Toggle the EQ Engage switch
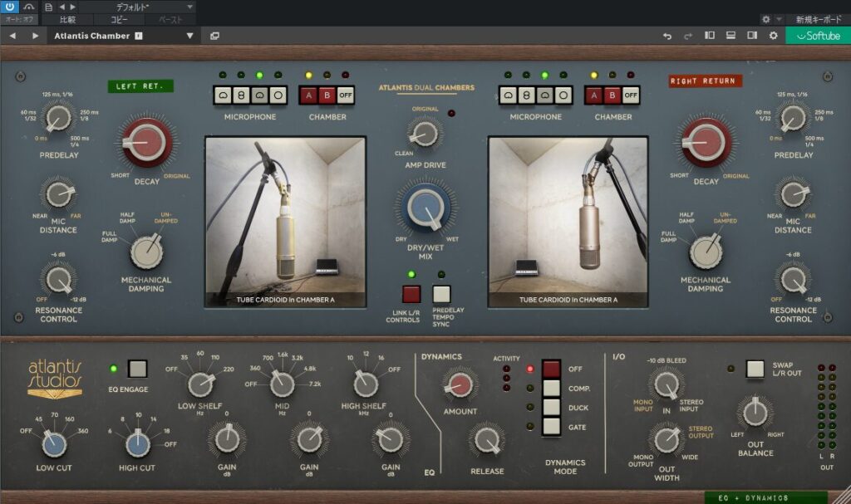The width and height of the screenshot is (851, 504). [138, 368]
